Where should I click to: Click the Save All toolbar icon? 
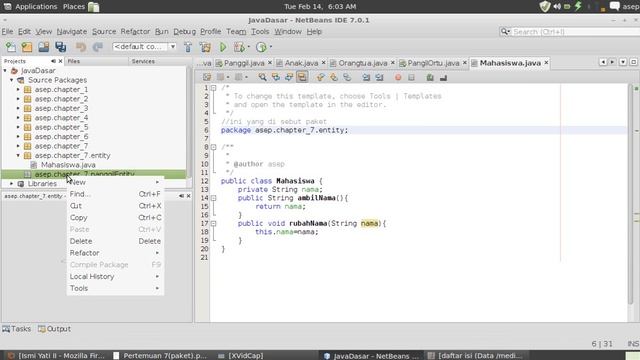pyautogui.click(x=60, y=47)
